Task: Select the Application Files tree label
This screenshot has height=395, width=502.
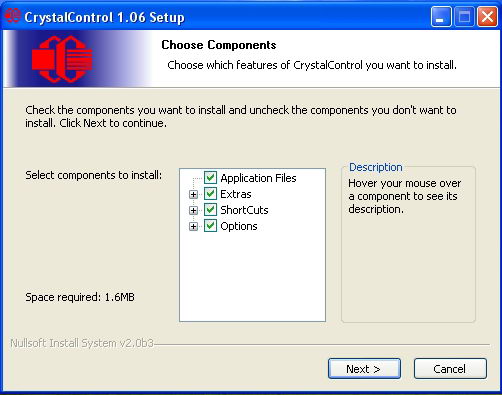Action: click(258, 178)
